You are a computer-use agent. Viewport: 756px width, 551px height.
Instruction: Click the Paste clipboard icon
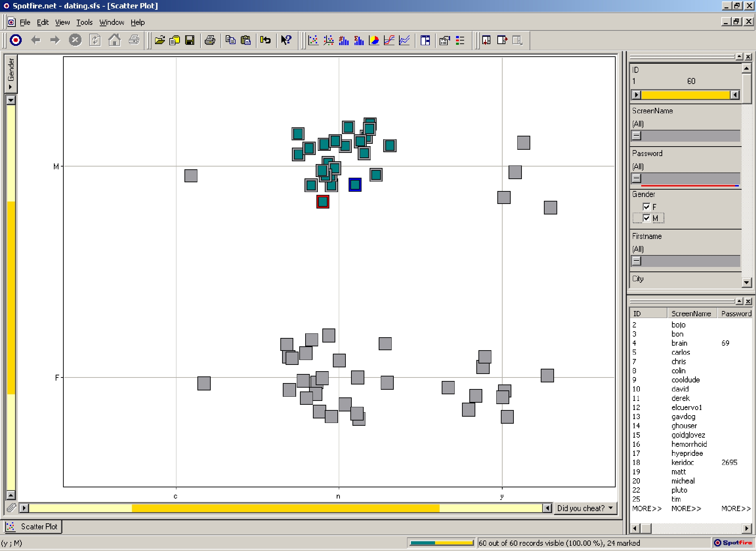point(246,40)
